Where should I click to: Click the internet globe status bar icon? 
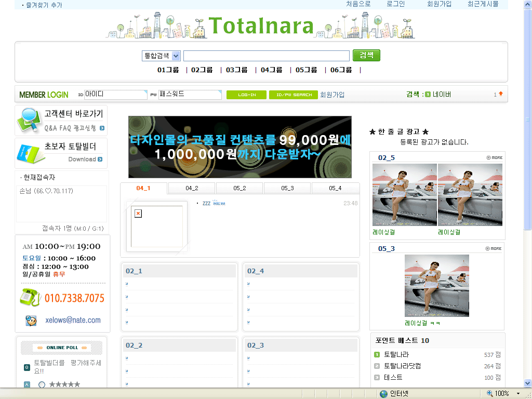click(x=384, y=394)
